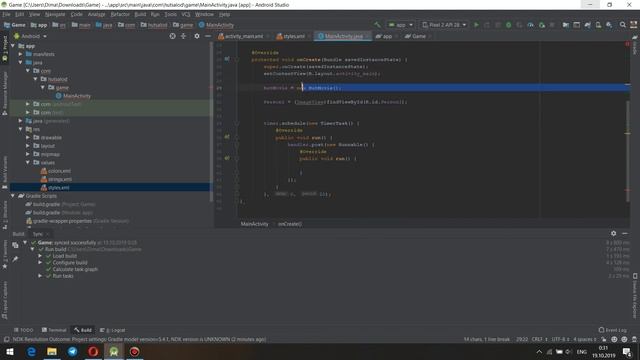Image resolution: width=640 pixels, height=360 pixels.
Task: Click the tool window quick access icon in status bar
Action: pos(6,340)
